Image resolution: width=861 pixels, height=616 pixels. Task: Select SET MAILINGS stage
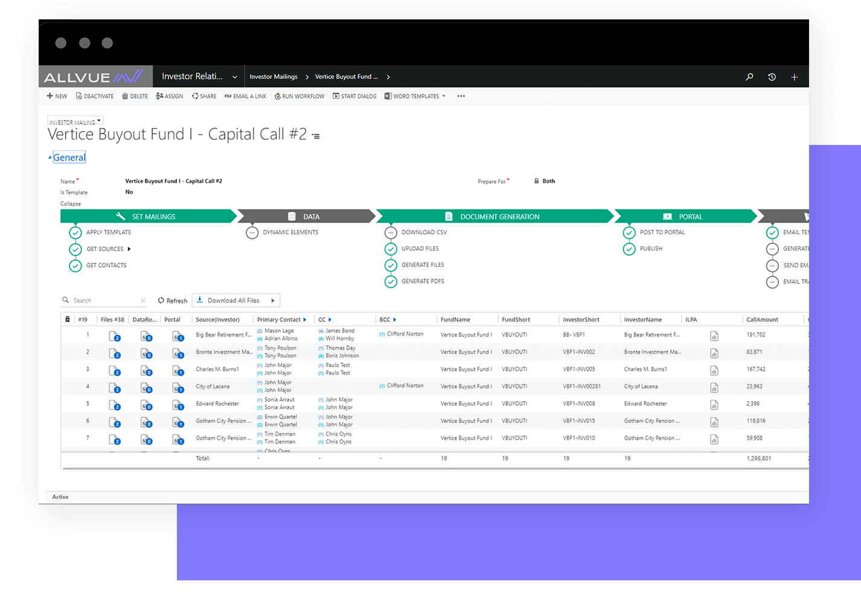(149, 216)
